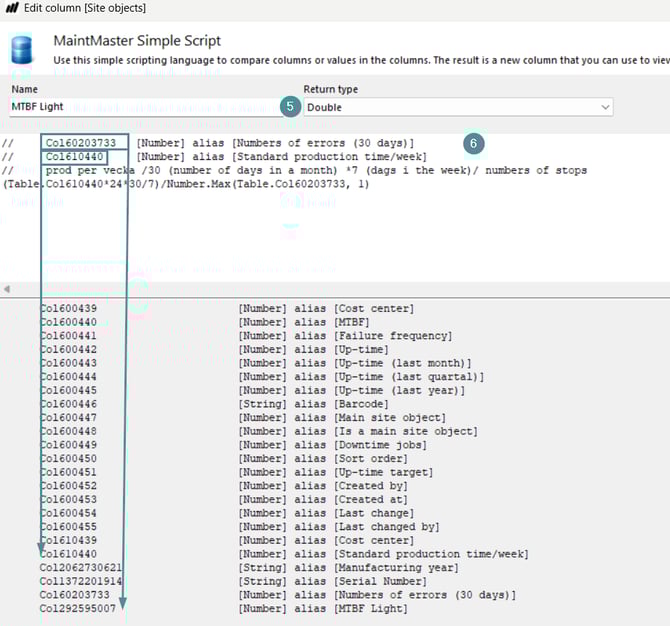Select row Col600450 alias Sort order
This screenshot has height=626, width=670.
pos(223,459)
